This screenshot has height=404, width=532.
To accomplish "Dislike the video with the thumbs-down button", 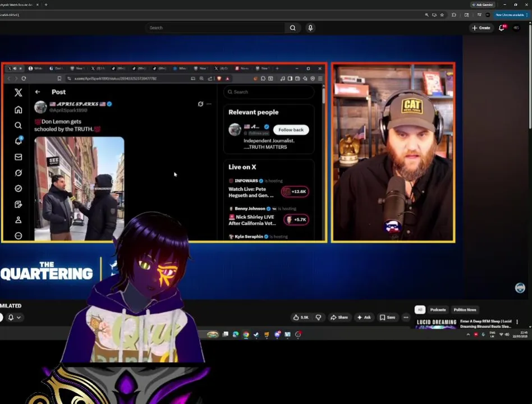I will point(318,318).
